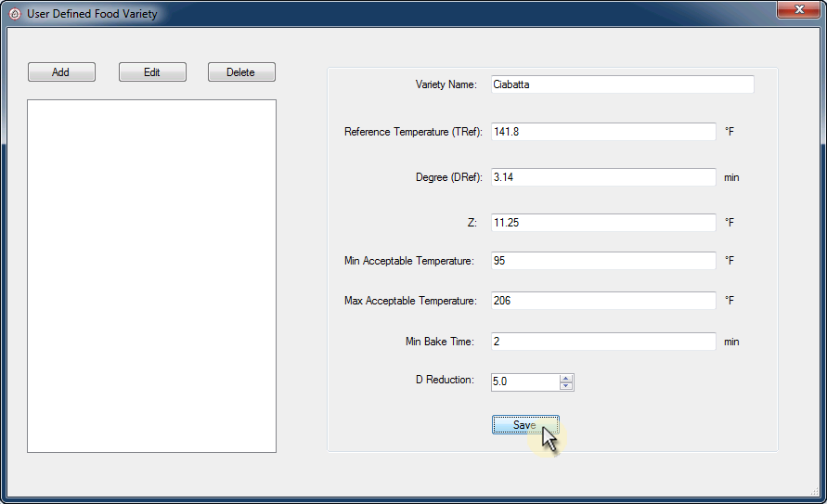Click the empty food variety list

151,276
